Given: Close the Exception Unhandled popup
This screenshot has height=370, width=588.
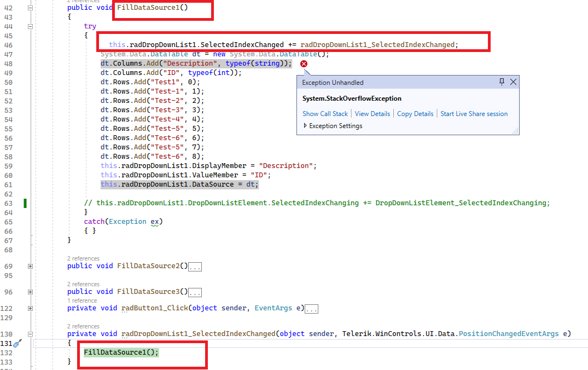Looking at the screenshot, I should pyautogui.click(x=513, y=82).
